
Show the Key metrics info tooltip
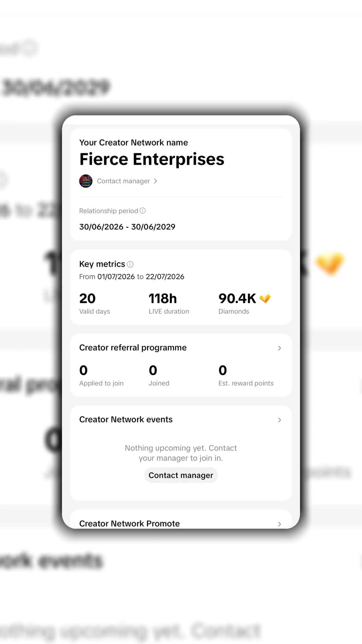tap(130, 264)
